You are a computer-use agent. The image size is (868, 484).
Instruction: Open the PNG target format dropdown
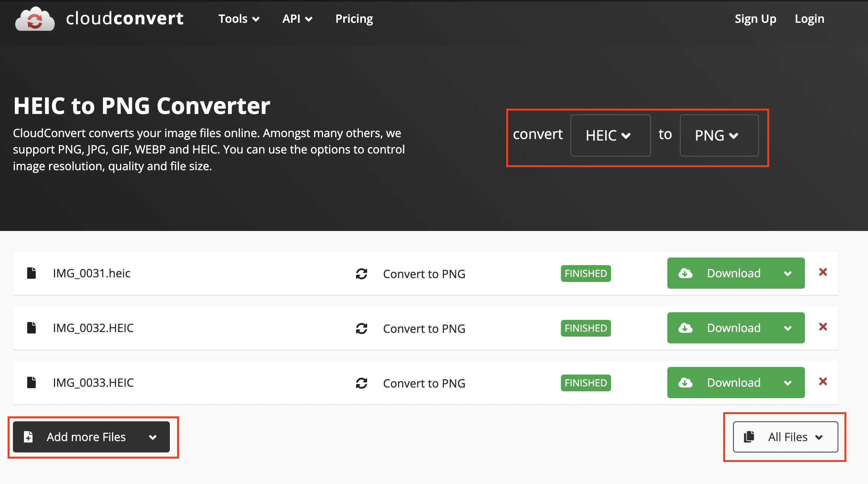tap(719, 135)
